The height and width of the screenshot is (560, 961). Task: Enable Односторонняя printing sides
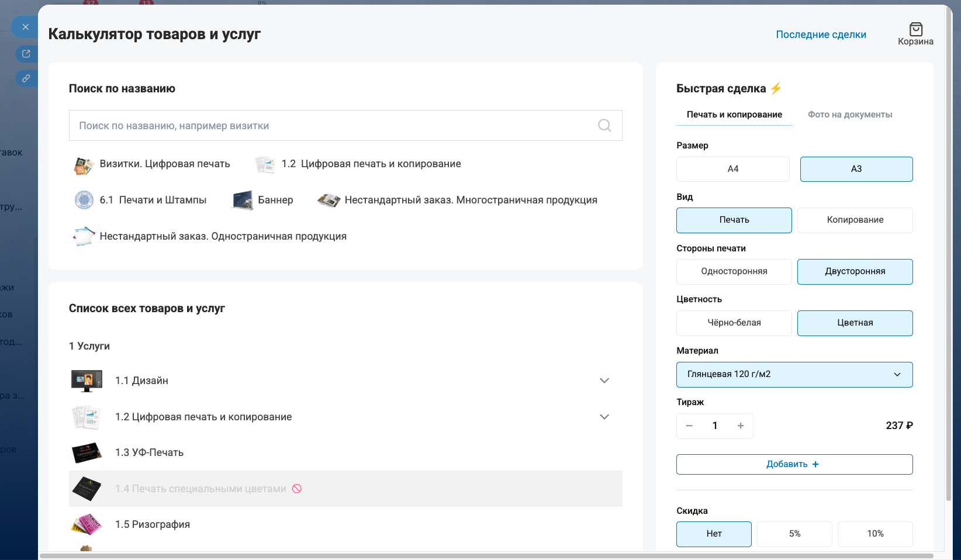click(x=734, y=271)
